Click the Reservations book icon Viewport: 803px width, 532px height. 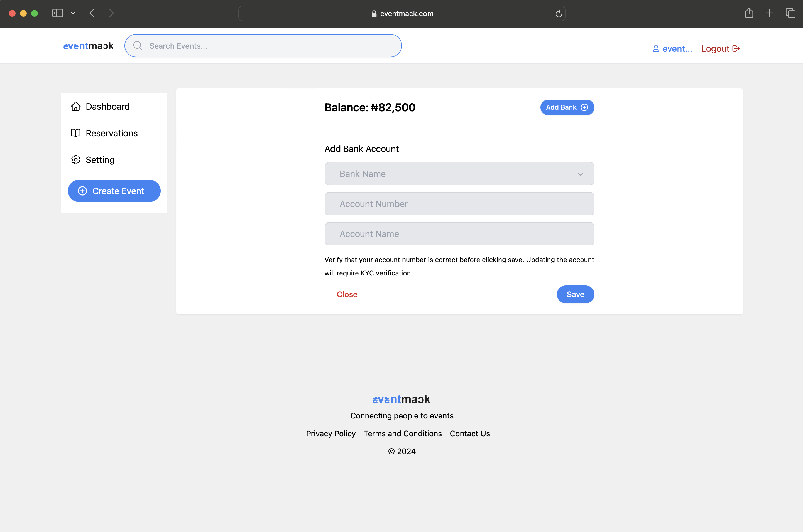76,133
